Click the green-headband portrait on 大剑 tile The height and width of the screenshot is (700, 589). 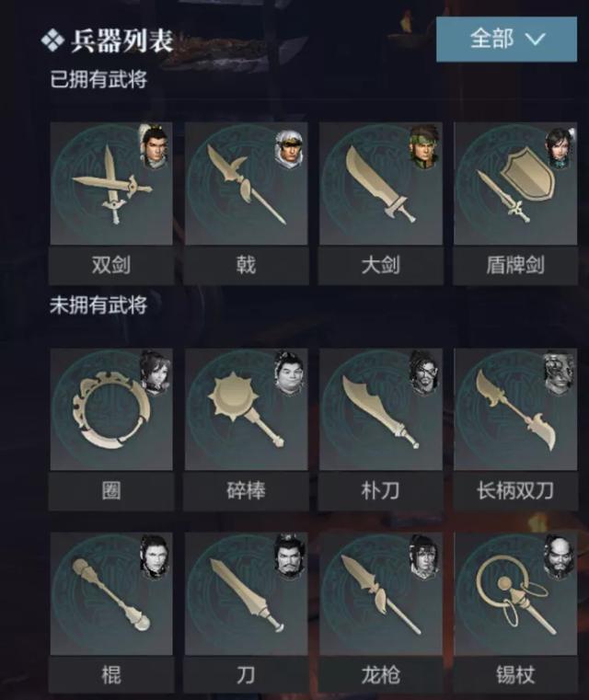click(x=423, y=147)
